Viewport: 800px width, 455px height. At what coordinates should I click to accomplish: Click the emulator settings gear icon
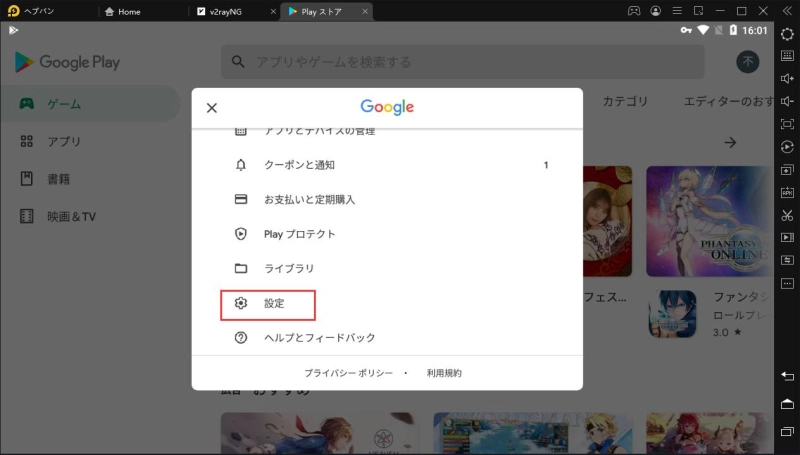tap(787, 34)
